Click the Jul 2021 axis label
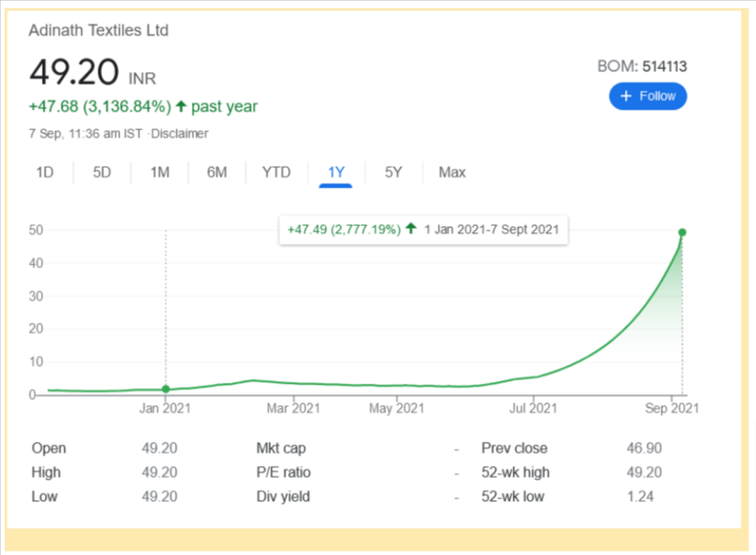756x555 pixels. tap(533, 408)
